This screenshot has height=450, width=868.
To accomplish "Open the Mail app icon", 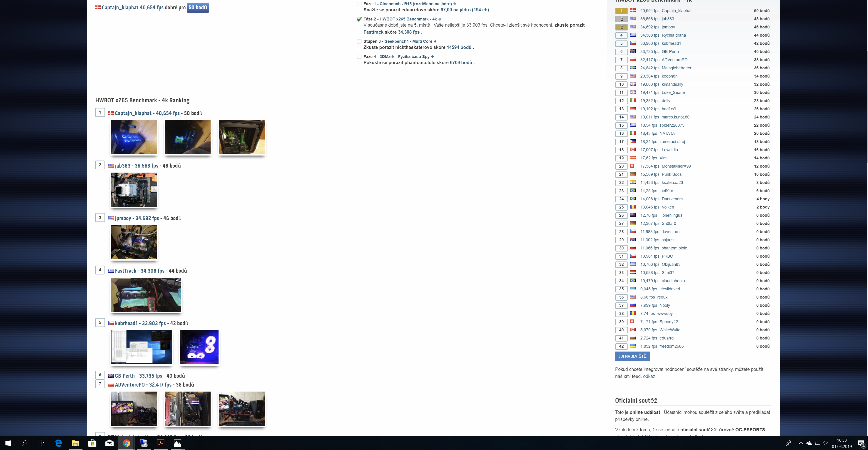I will pos(109,443).
